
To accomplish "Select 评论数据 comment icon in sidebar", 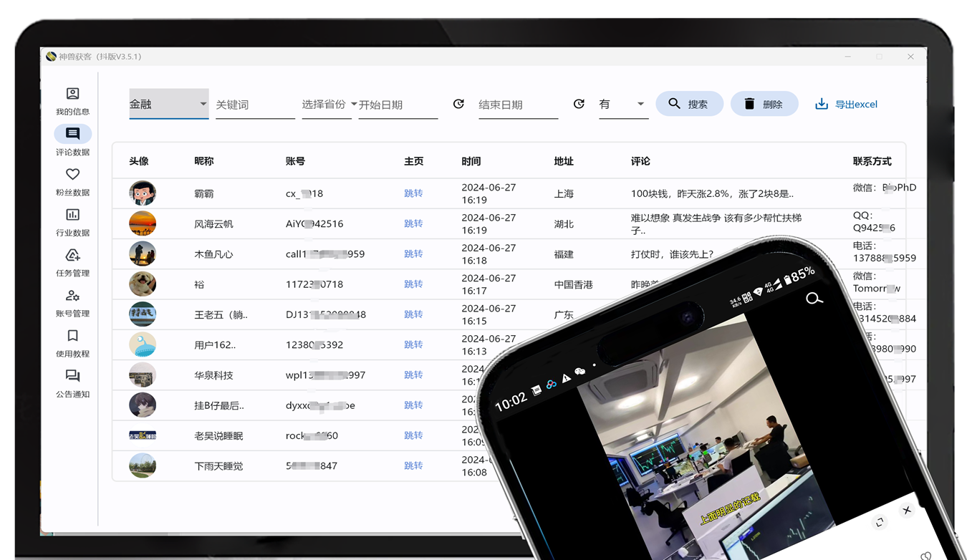I will [72, 133].
